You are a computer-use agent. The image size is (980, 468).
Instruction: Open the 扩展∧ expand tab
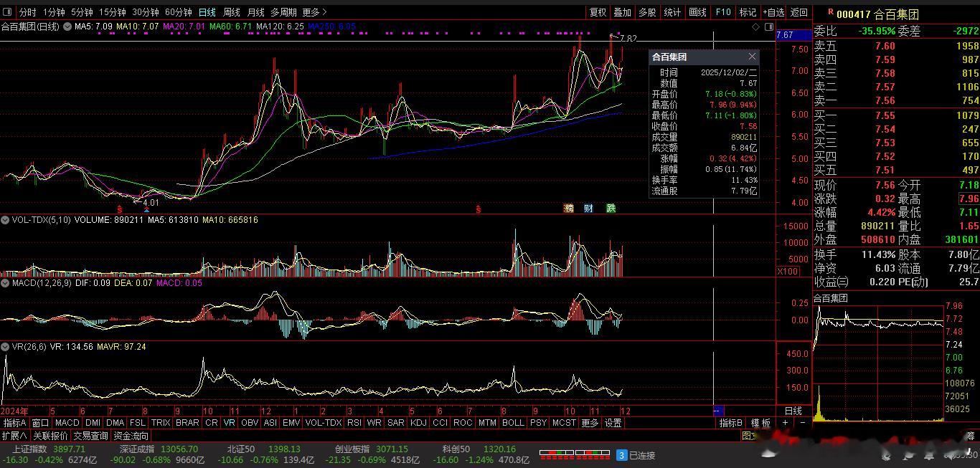tap(14, 435)
